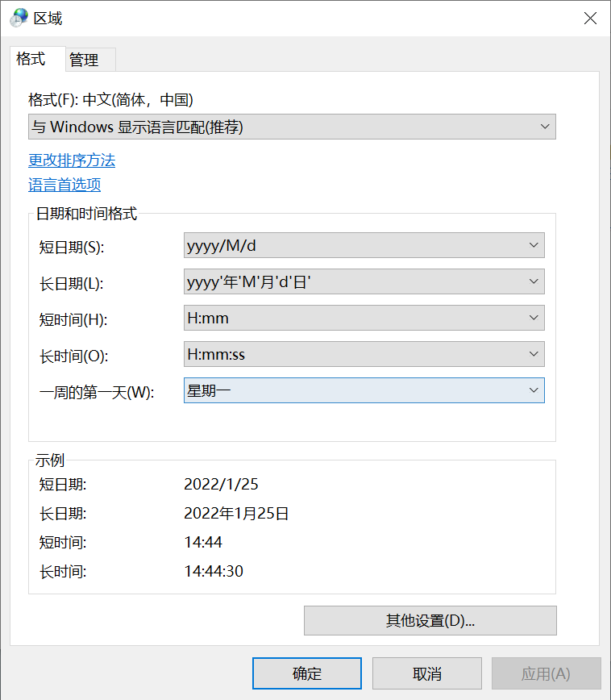Expand the 短日期 yyyy/M/d dropdown
Viewport: 611px width, 700px height.
364,245
